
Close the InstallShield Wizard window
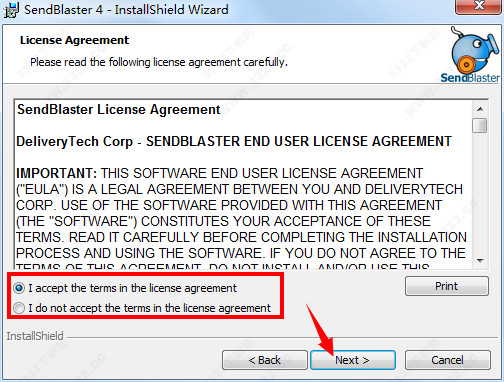point(478,6)
